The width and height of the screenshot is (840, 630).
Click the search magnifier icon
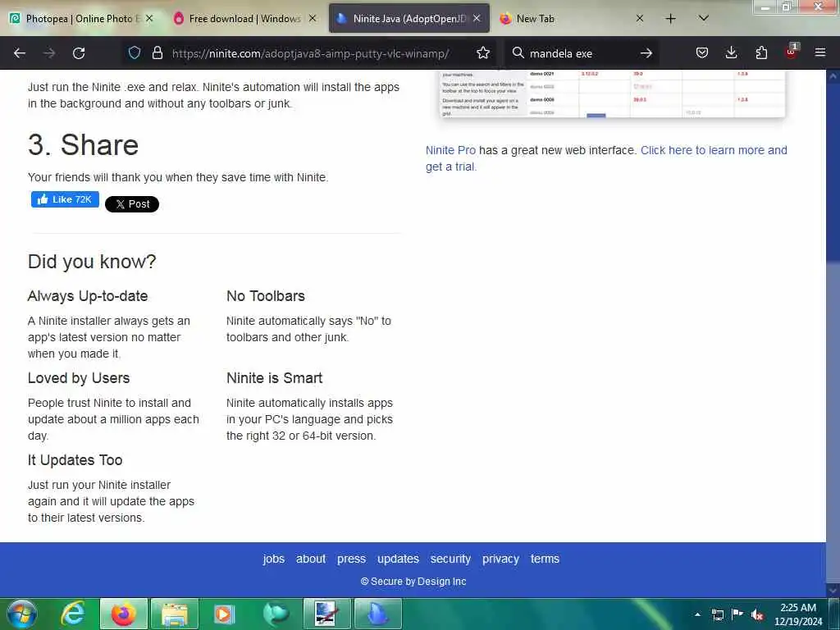click(518, 52)
